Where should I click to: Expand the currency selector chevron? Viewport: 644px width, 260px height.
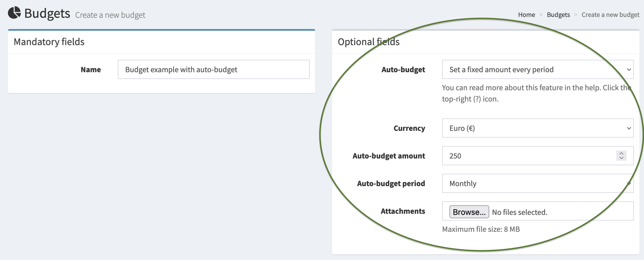tap(629, 128)
